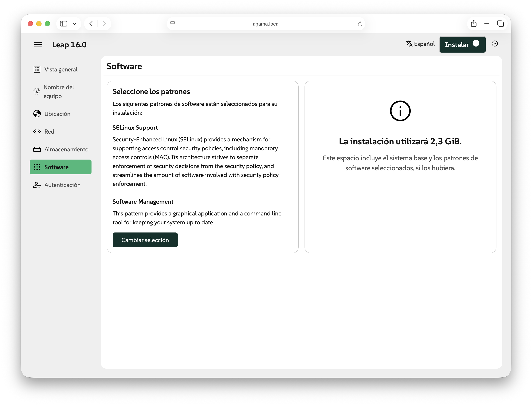Viewport: 532px width, 405px height.
Task: Toggle Safari sidebar panel
Action: click(64, 24)
